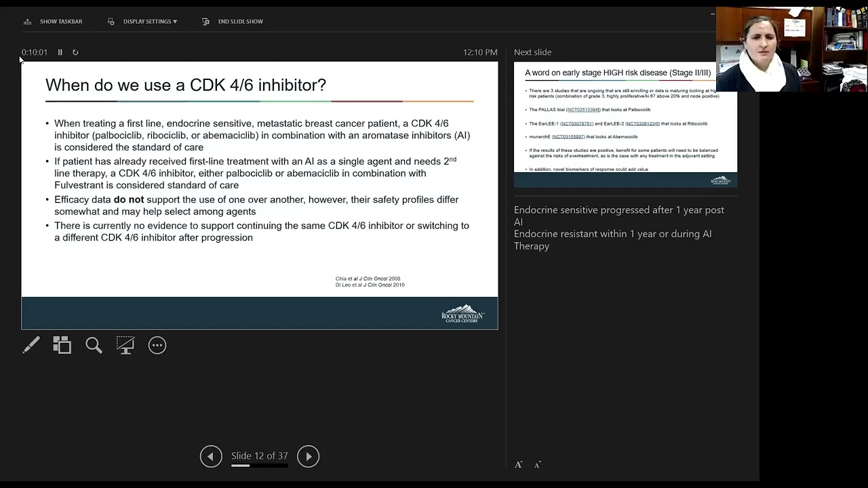Click the Next slide label
868x488 pixels.
pyautogui.click(x=532, y=52)
